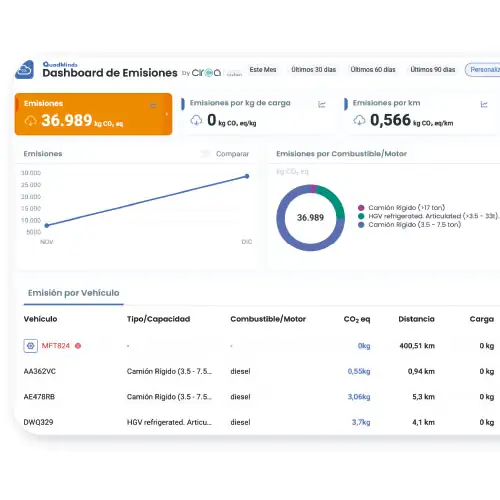500x500 pixels.
Task: Click HGV refrigerated. Articu... type cell
Action: pyautogui.click(x=169, y=422)
